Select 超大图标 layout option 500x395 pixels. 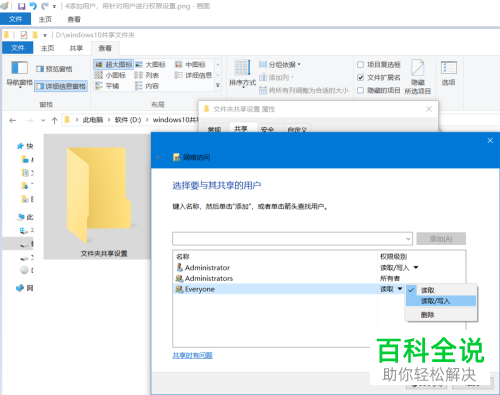[113, 64]
